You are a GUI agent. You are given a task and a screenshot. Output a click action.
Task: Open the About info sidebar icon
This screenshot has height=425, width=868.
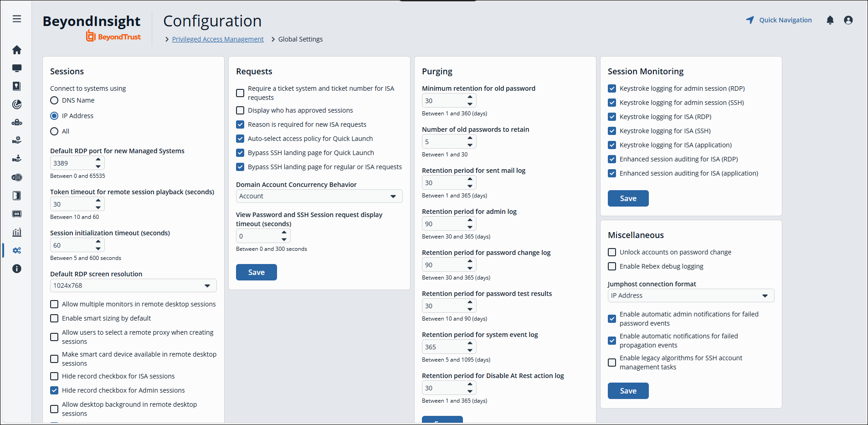point(17,269)
